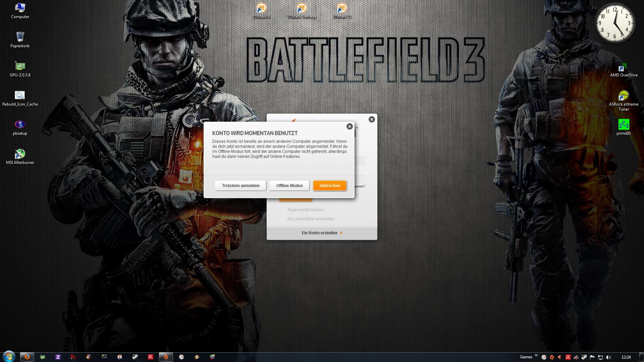The image size is (644, 362).
Task: Switch to Firefox in the taskbar
Action: (27, 357)
